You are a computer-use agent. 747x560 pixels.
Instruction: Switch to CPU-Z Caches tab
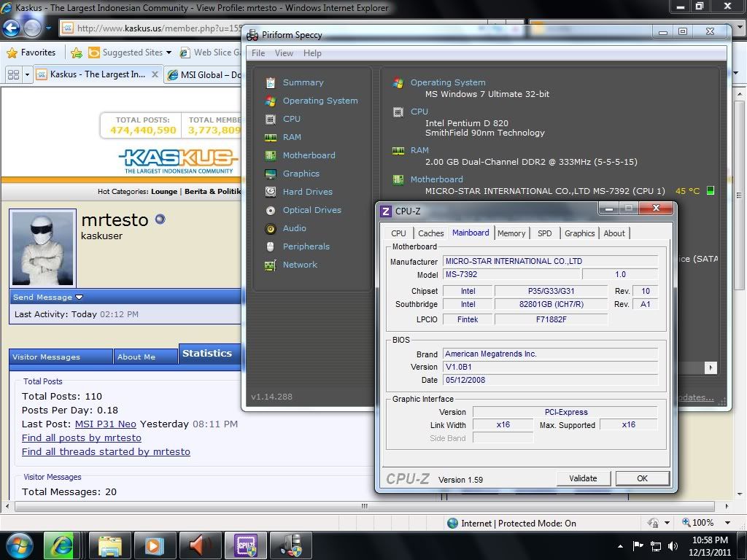pos(430,233)
